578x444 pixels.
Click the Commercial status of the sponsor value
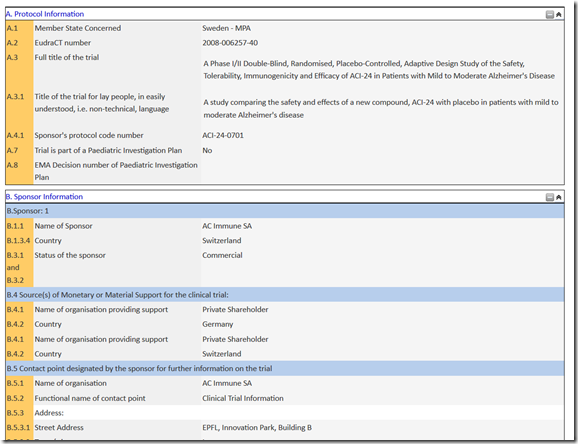coord(222,255)
